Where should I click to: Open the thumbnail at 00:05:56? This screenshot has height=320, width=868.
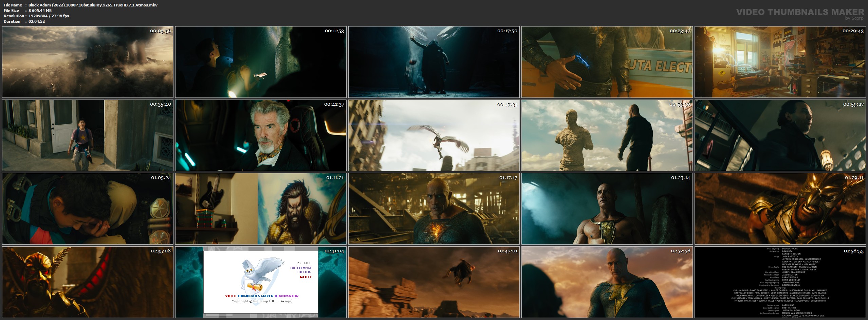click(x=88, y=62)
